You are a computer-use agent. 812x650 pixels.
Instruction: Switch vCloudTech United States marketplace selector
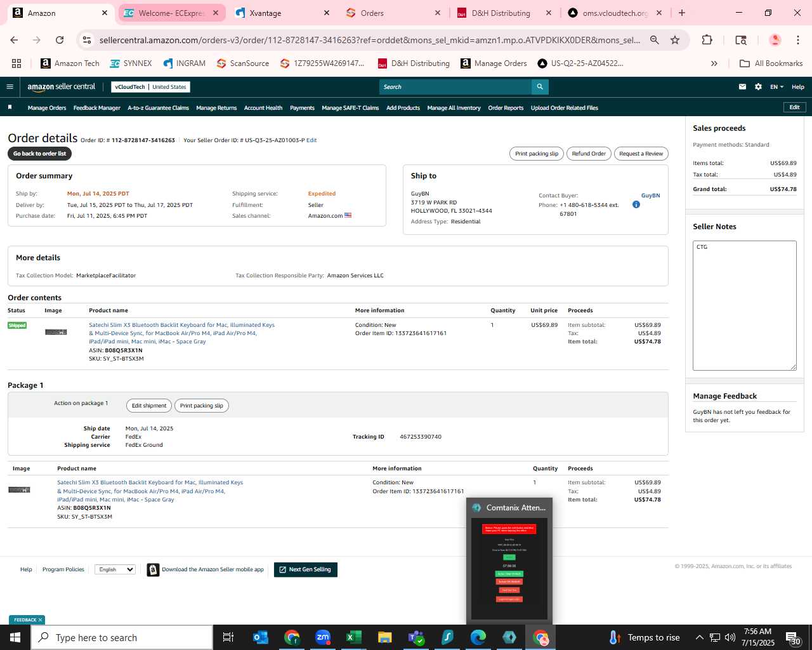(x=150, y=87)
